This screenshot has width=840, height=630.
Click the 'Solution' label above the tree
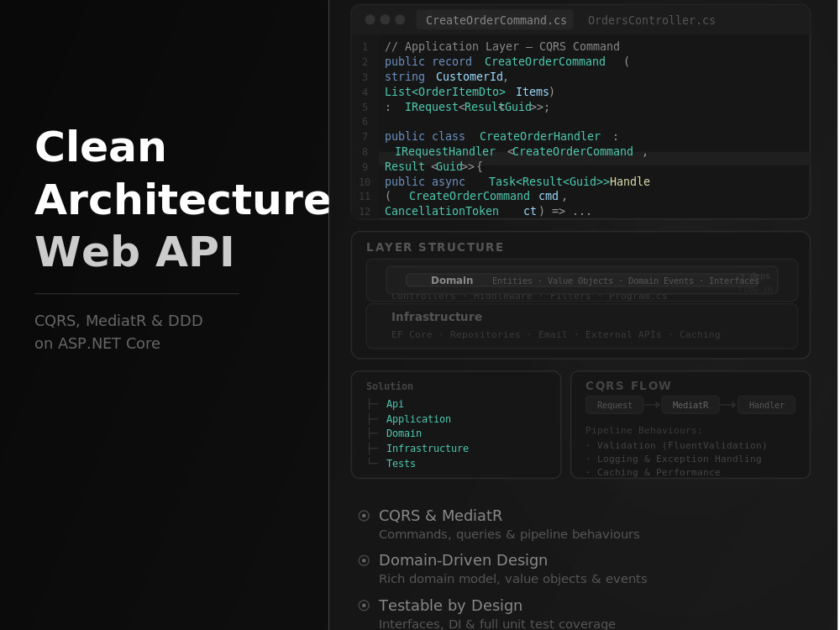pos(390,386)
